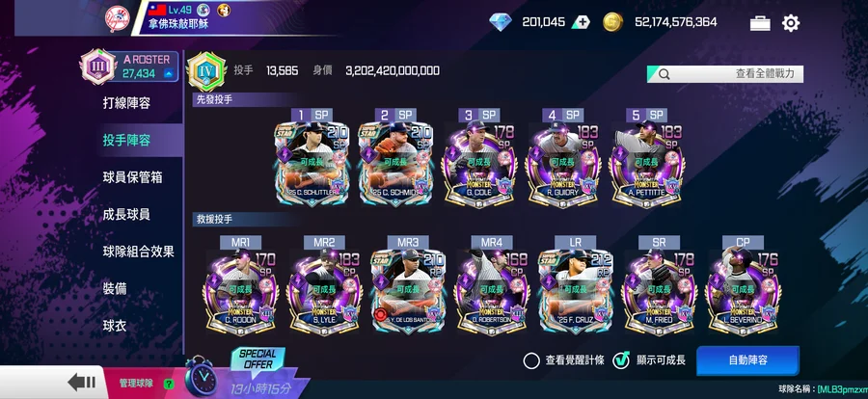Image resolution: width=868 pixels, height=399 pixels.
Task: Click the tier IV pitcher badge
Action: point(206,71)
